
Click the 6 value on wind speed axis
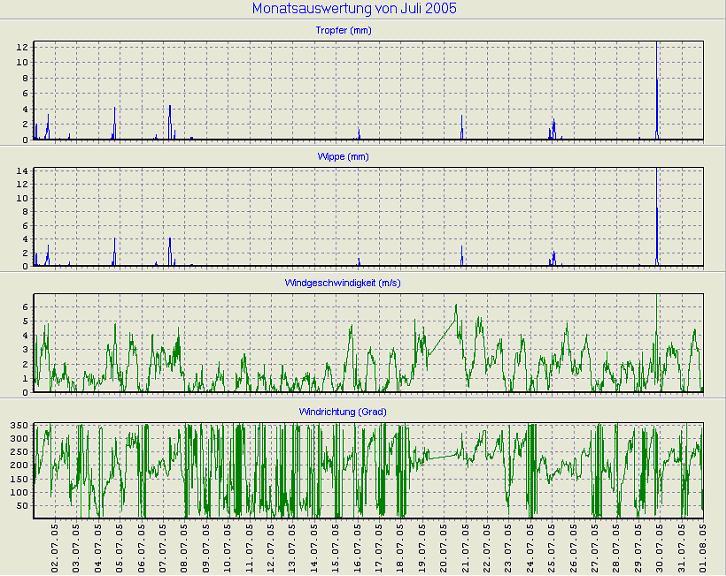25,306
